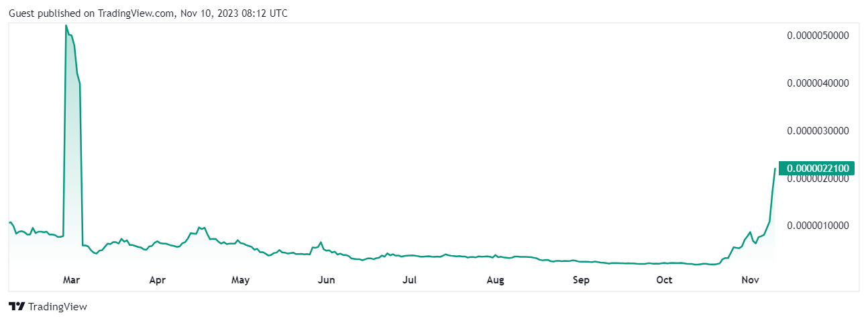The height and width of the screenshot is (321, 868).
Task: Click the chart line's final November endpoint
Action: pyautogui.click(x=775, y=169)
